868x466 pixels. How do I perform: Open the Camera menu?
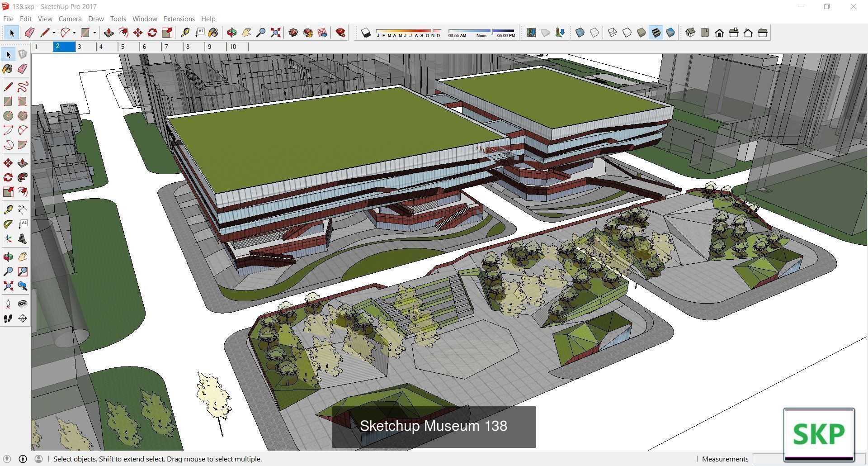coord(70,19)
